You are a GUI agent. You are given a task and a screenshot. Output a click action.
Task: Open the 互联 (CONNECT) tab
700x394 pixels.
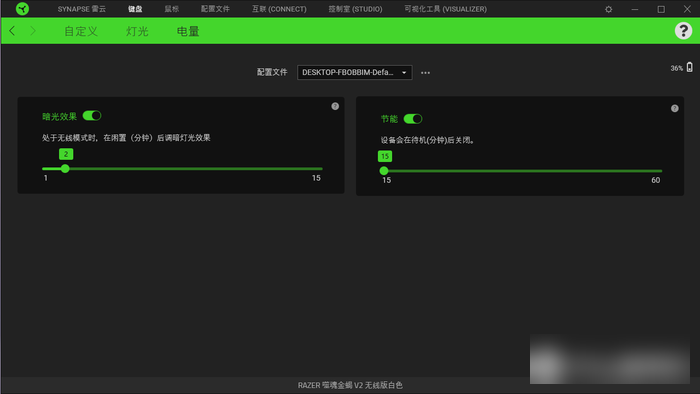(x=279, y=9)
